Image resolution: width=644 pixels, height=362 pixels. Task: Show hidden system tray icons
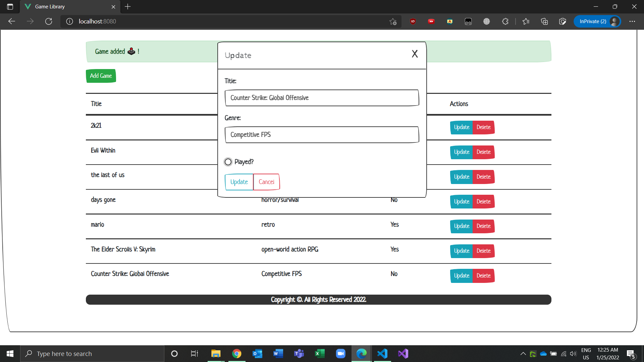tap(523, 354)
